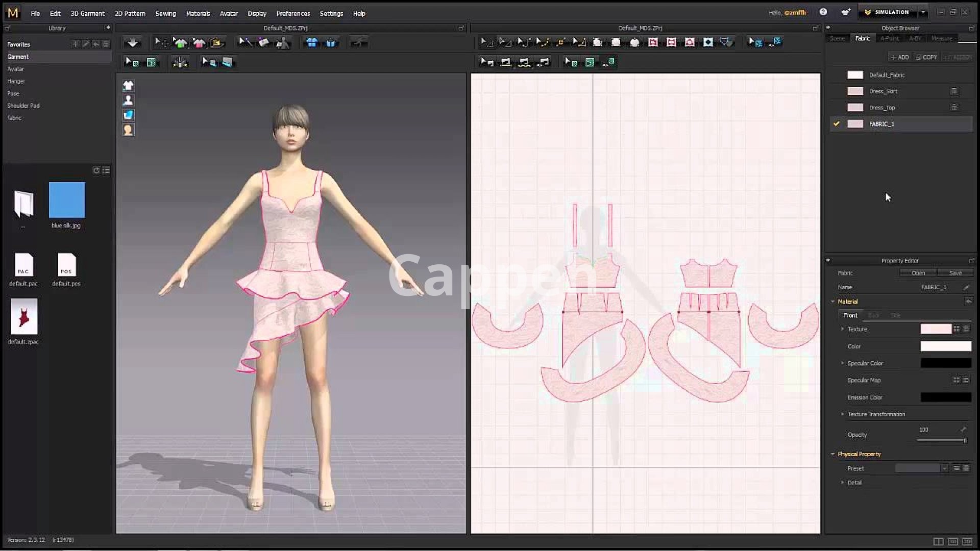Expand the Texture Transformation section
Screen dimensions: 980x551
click(x=842, y=414)
